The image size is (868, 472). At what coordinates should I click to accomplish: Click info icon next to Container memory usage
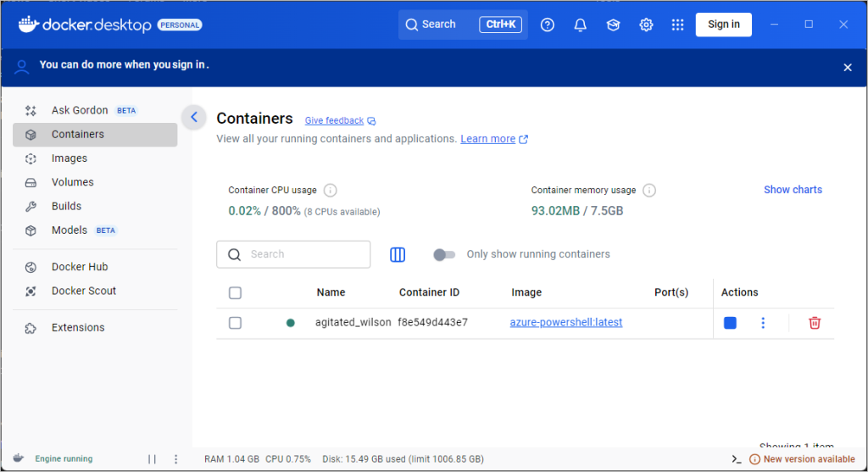(x=649, y=191)
